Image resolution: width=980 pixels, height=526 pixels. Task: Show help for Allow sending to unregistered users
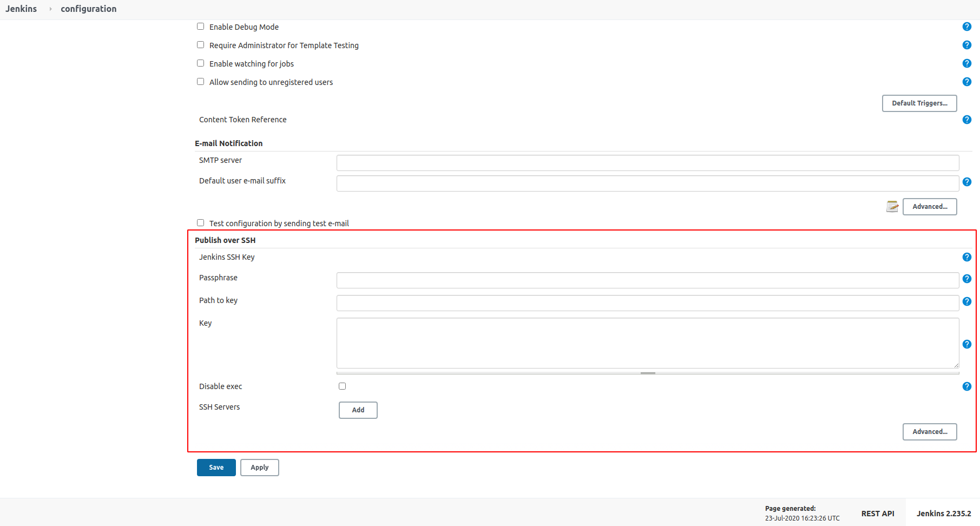pyautogui.click(x=966, y=82)
